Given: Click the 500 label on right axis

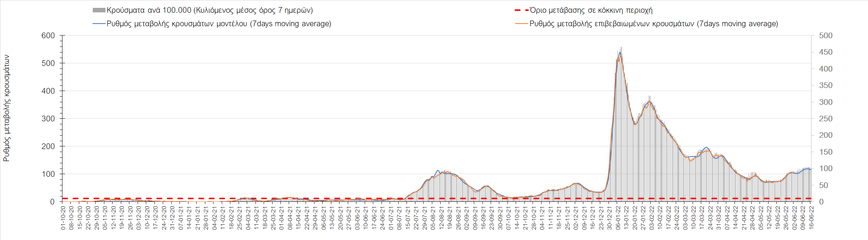Looking at the screenshot, I should pyautogui.click(x=826, y=36).
